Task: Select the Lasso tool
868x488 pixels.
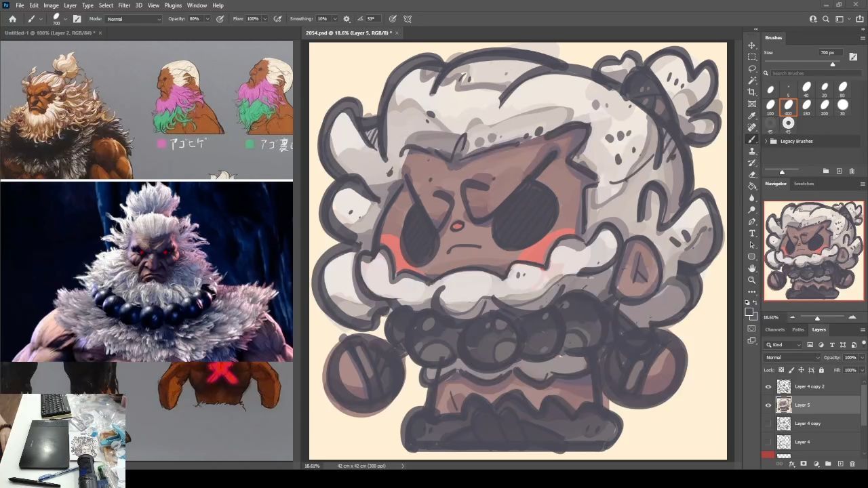Action: click(751, 68)
